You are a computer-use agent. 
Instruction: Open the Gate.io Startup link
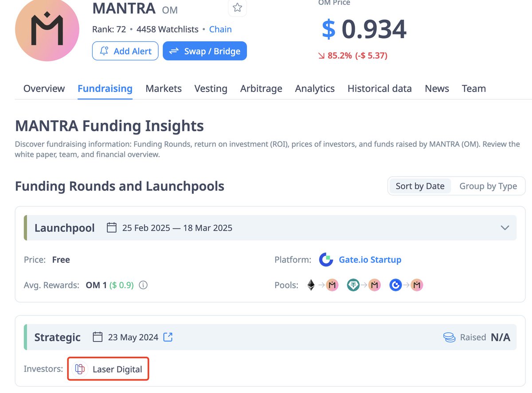tap(370, 259)
